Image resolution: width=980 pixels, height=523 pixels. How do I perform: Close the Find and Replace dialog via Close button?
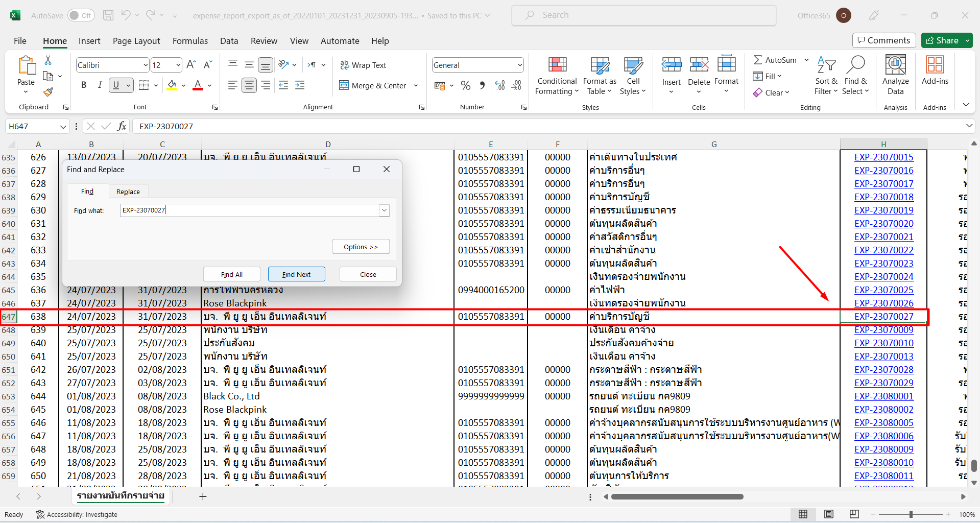coord(368,274)
